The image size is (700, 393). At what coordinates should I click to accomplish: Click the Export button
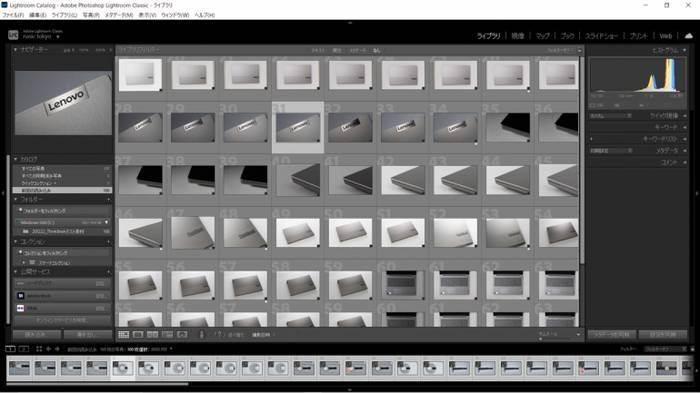(88, 334)
